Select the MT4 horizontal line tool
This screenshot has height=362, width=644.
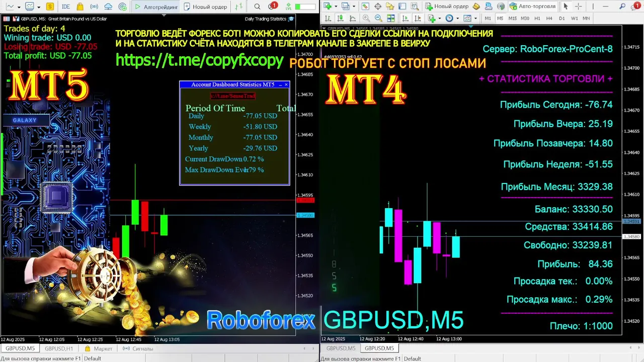605,7
